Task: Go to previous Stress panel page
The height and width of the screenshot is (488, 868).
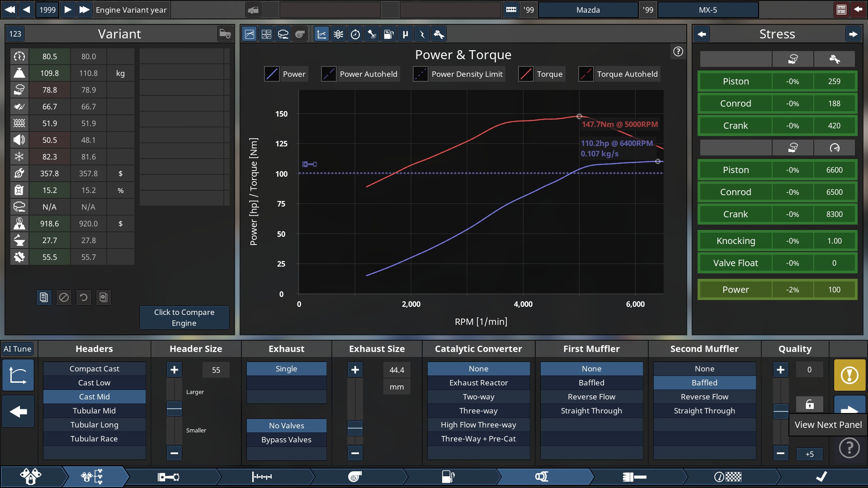Action: click(x=702, y=34)
